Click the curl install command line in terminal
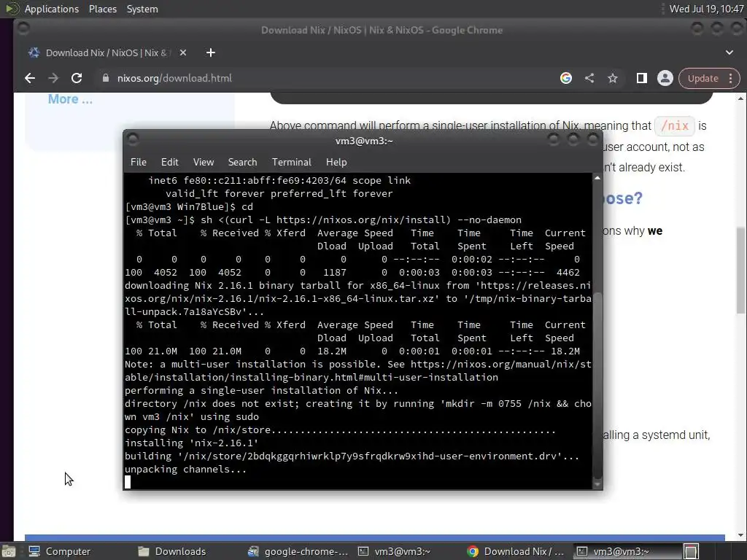 coord(323,220)
